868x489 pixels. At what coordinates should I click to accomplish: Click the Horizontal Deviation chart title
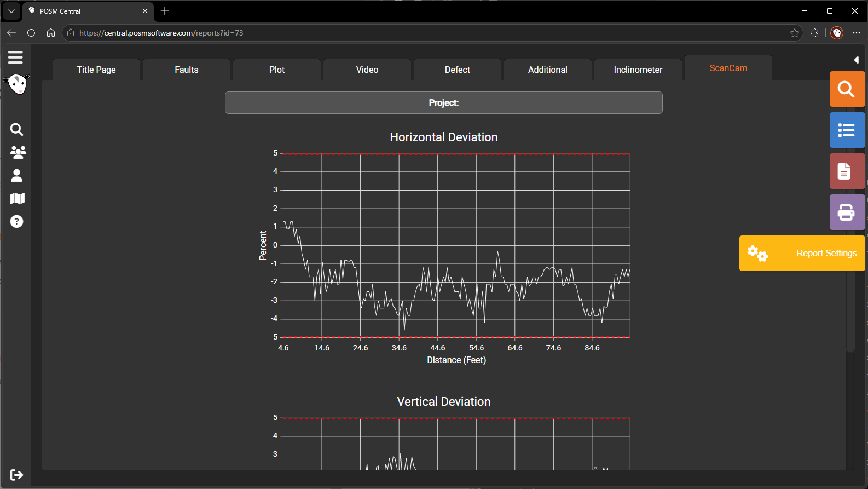[444, 137]
